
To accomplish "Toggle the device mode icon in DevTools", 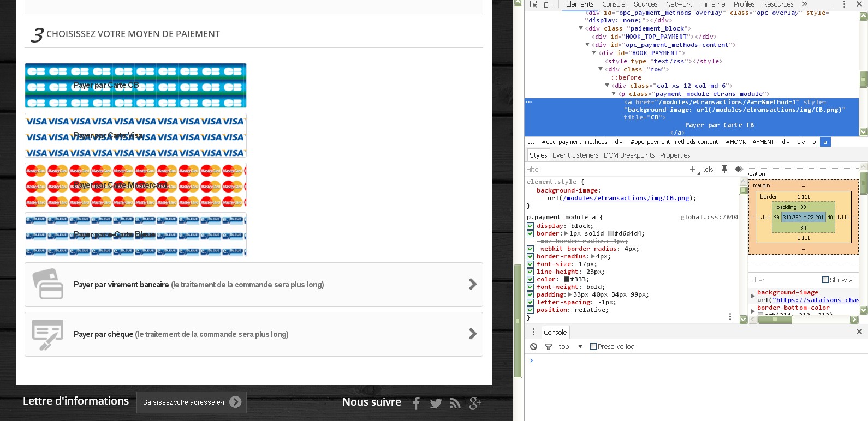I will [x=548, y=4].
